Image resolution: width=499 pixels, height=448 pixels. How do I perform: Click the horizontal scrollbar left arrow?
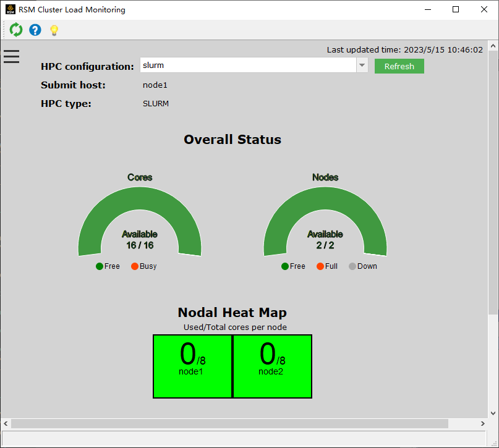tap(6, 424)
